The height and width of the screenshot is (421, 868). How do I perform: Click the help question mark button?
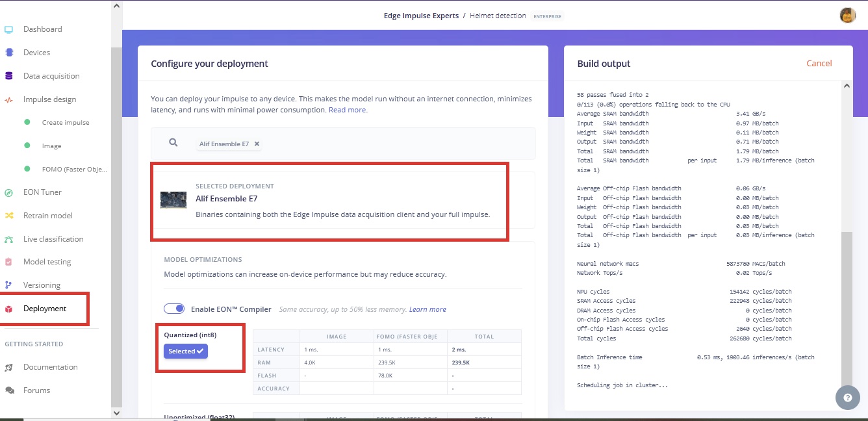pos(847,398)
